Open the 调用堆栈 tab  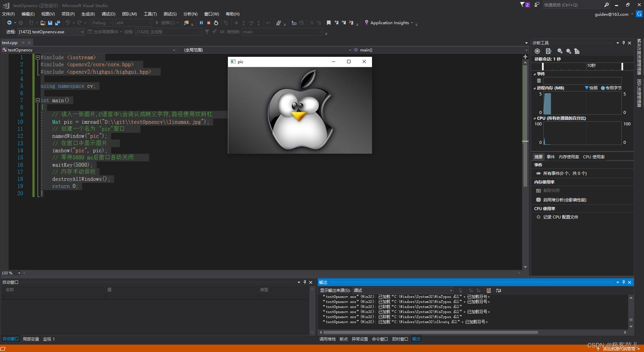(x=328, y=339)
